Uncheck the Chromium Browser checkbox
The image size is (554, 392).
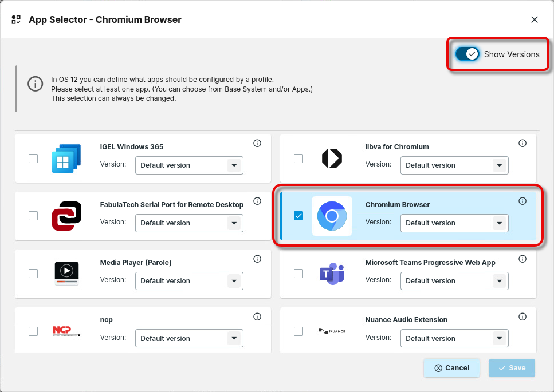[x=298, y=216]
